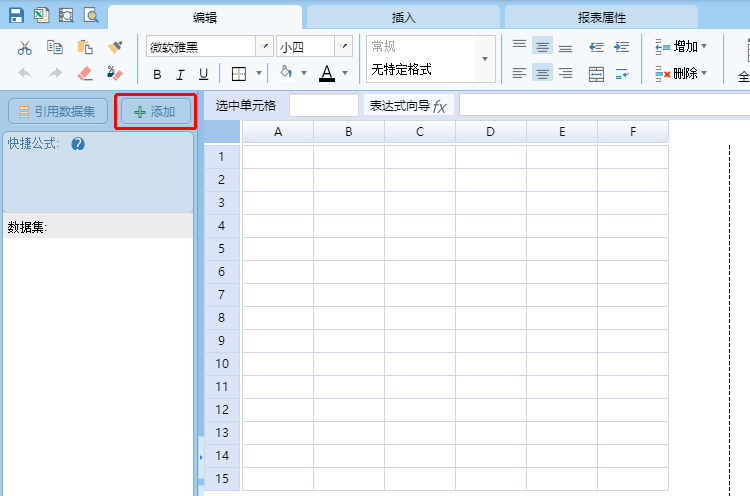Click the clear format brush icon
Screen dimensions: 750x496
[x=115, y=73]
